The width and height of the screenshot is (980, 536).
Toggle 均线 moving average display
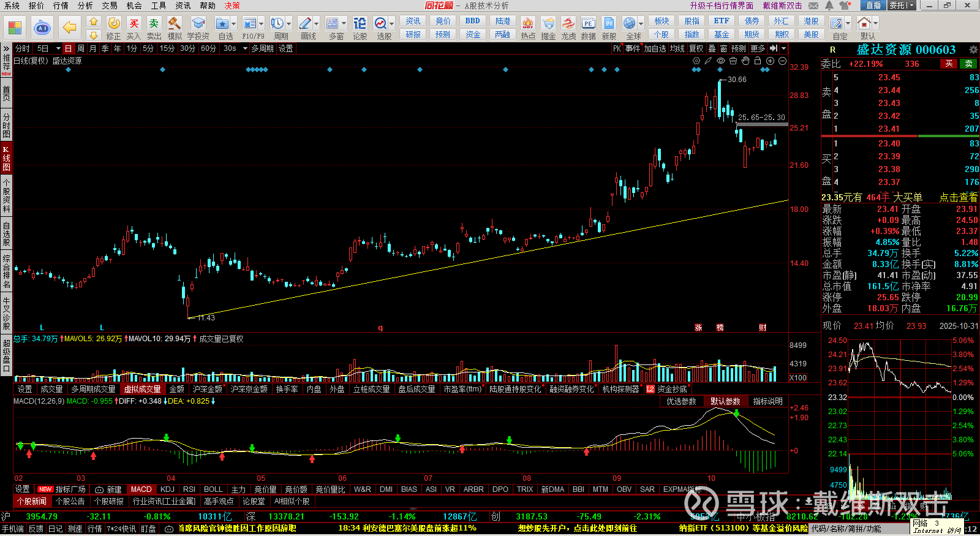[x=677, y=48]
